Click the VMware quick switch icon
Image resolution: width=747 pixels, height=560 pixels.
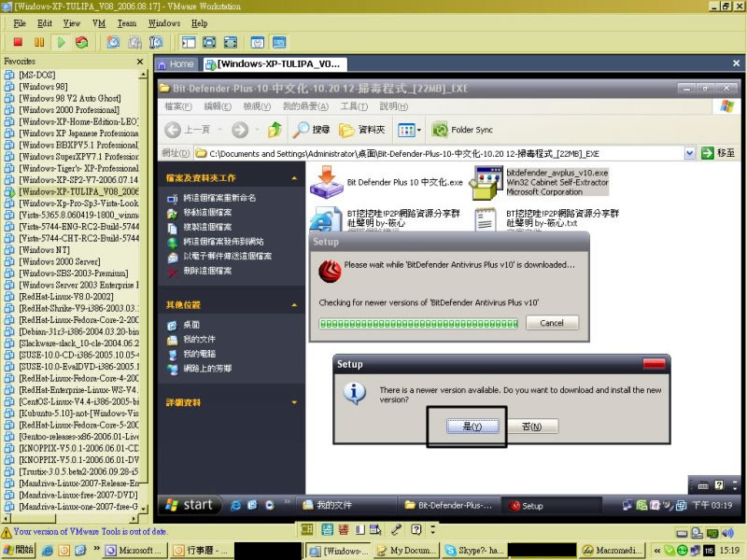tap(230, 42)
